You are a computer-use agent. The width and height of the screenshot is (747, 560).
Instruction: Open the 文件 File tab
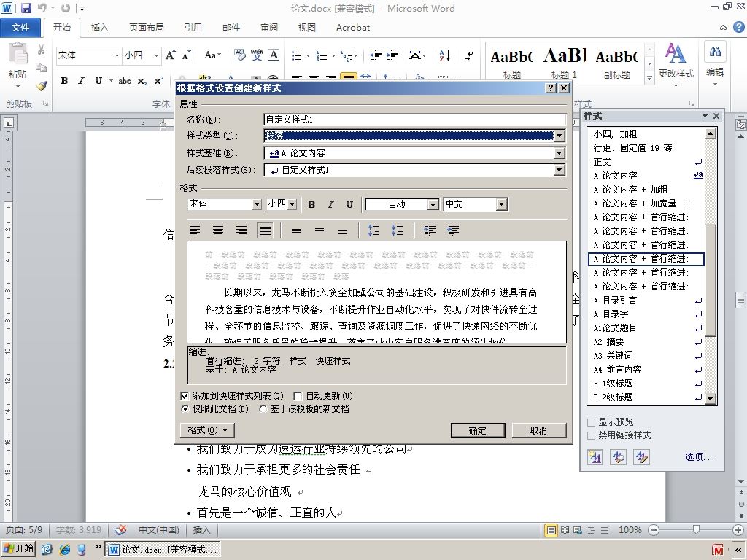tap(20, 28)
